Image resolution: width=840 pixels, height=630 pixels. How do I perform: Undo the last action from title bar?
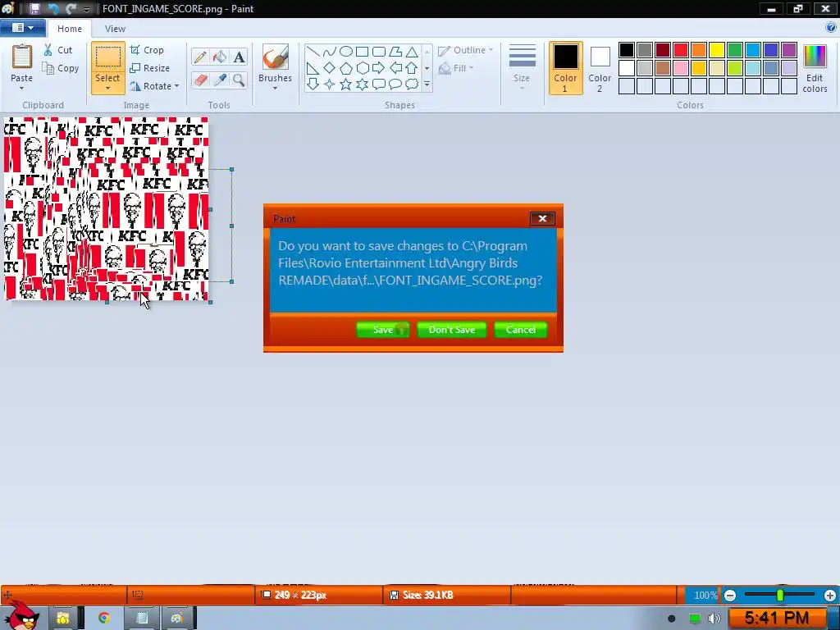point(53,8)
